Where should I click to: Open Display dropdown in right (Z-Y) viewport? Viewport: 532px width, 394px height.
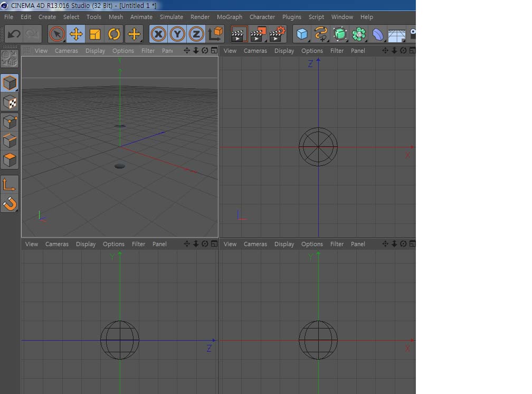[x=86, y=244]
